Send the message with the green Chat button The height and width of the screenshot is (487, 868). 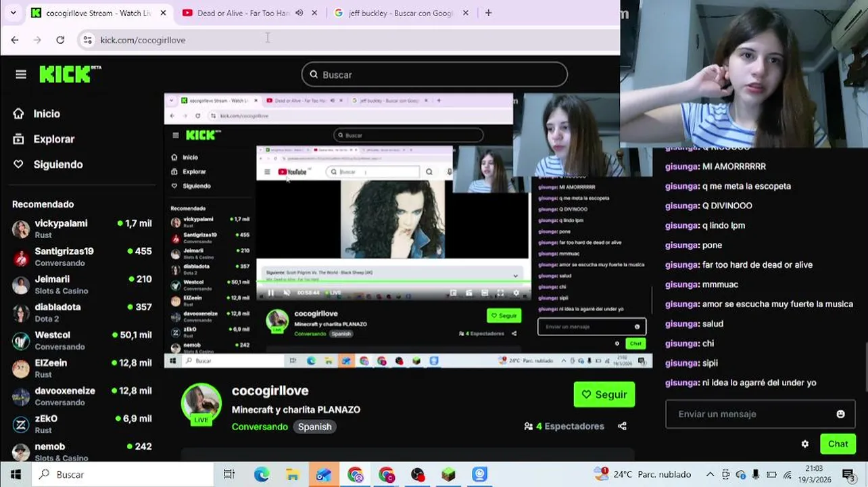[838, 444]
